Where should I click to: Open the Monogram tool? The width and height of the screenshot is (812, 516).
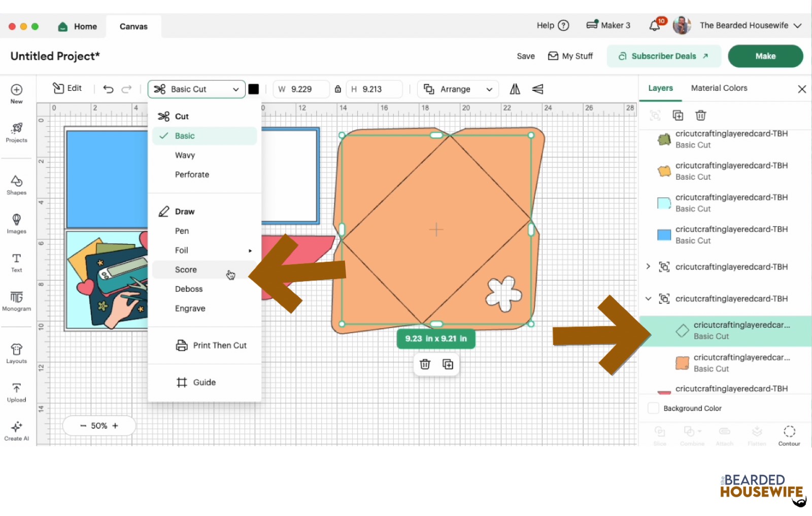[x=16, y=301]
